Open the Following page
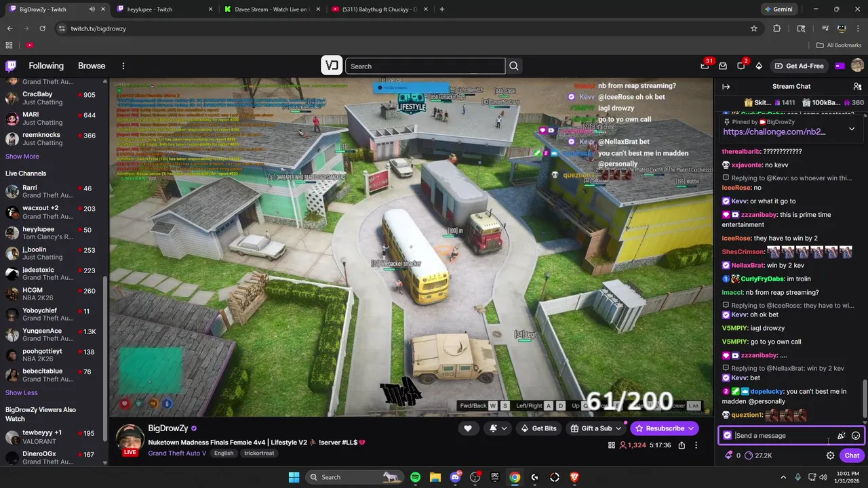 (x=46, y=66)
